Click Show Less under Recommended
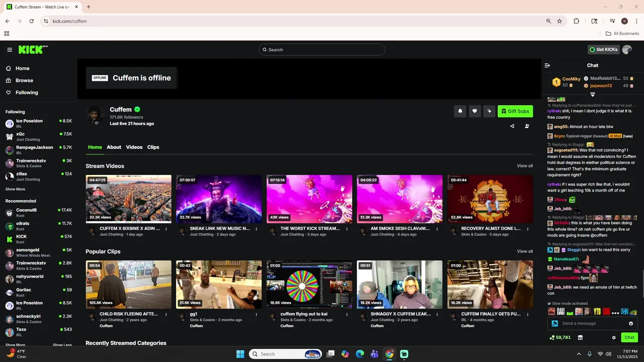The width and height of the screenshot is (644, 362). pos(62,345)
